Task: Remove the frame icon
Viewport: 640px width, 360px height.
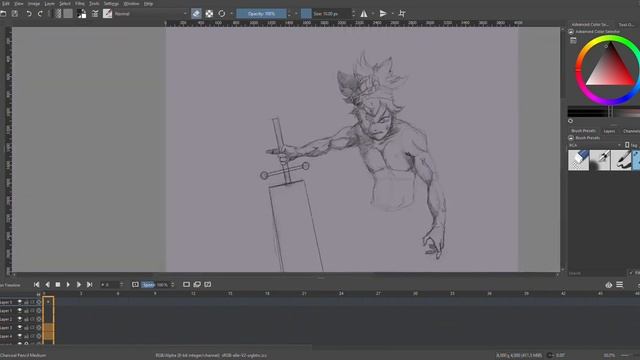Action: click(x=208, y=284)
